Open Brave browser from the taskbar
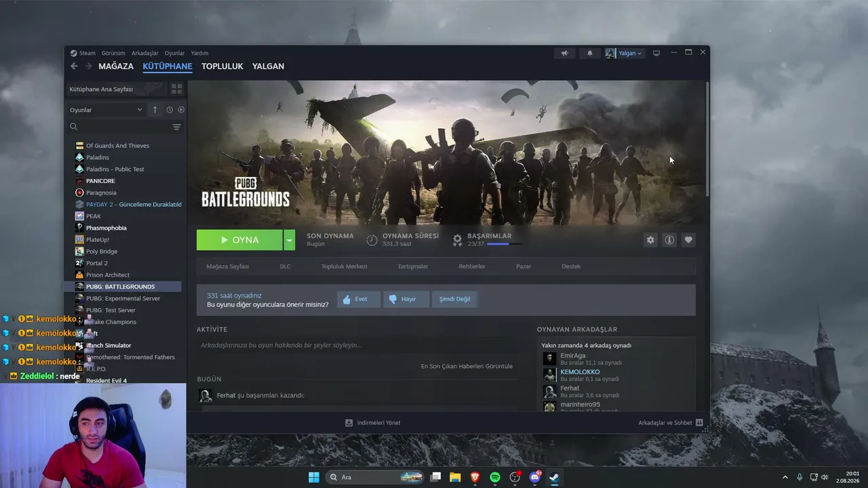 [x=475, y=477]
